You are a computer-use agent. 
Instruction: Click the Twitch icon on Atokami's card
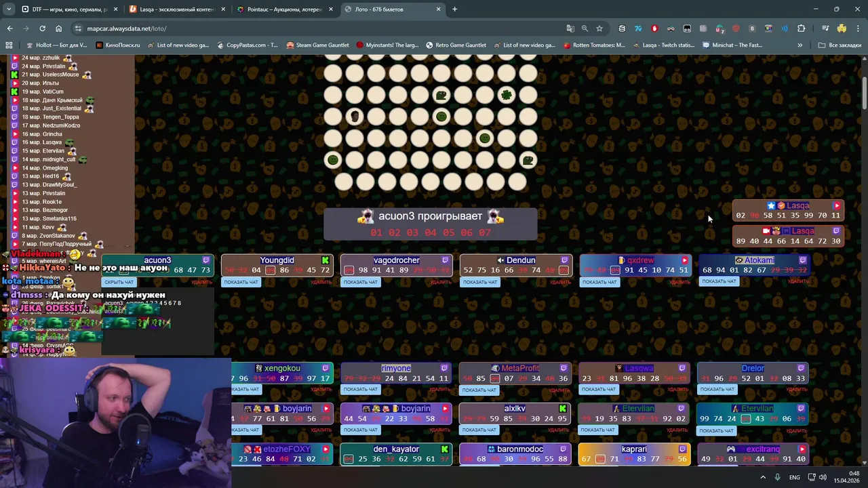[803, 260]
